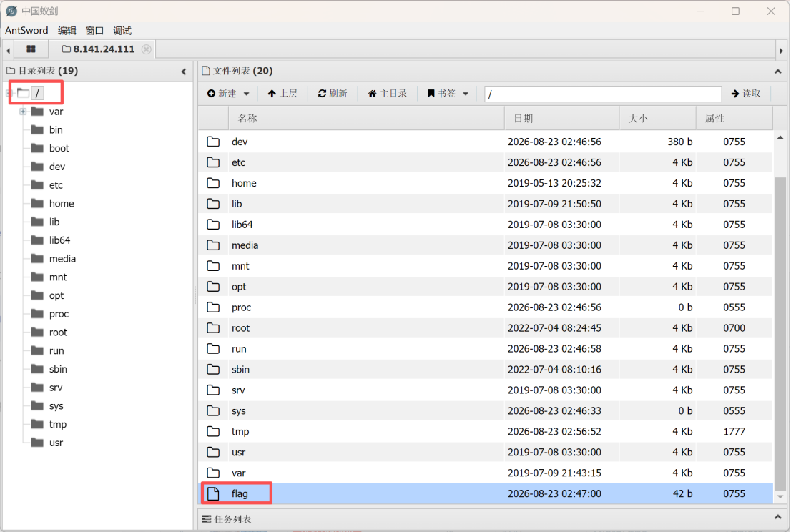Select the usr folder in the tree
Image resolution: width=791 pixels, height=532 pixels.
[x=56, y=443]
